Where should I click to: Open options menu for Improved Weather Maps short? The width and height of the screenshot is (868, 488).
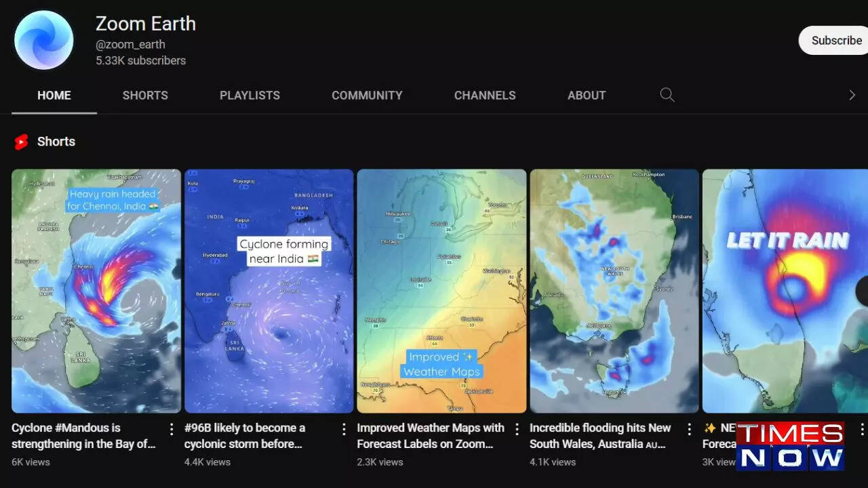point(517,429)
